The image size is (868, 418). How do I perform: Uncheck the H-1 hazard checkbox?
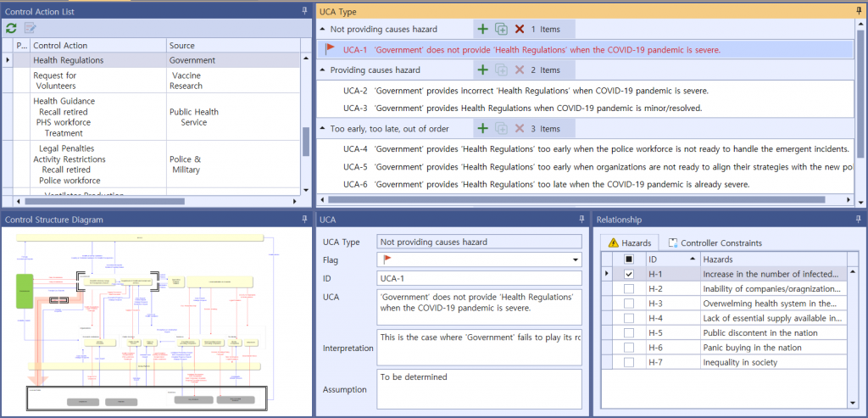(628, 274)
